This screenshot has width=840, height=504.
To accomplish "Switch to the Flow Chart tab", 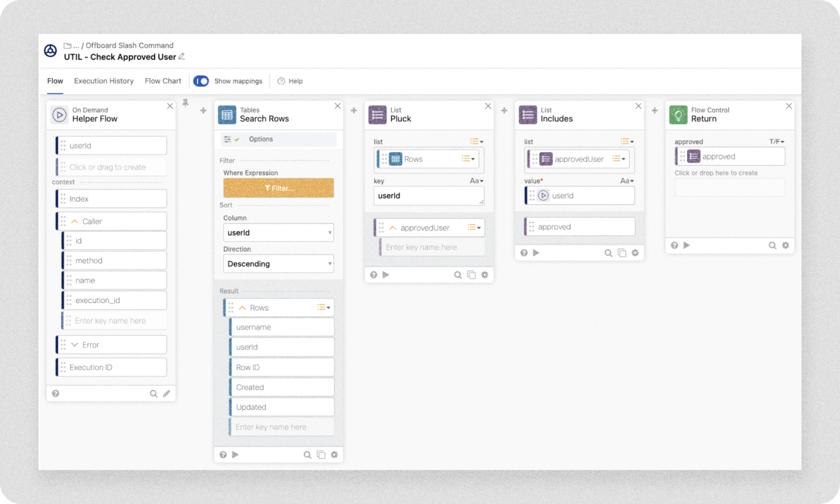I will (x=163, y=81).
